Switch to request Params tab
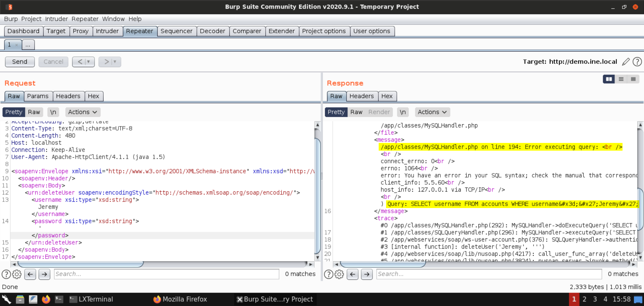The width and height of the screenshot is (644, 306). click(38, 96)
